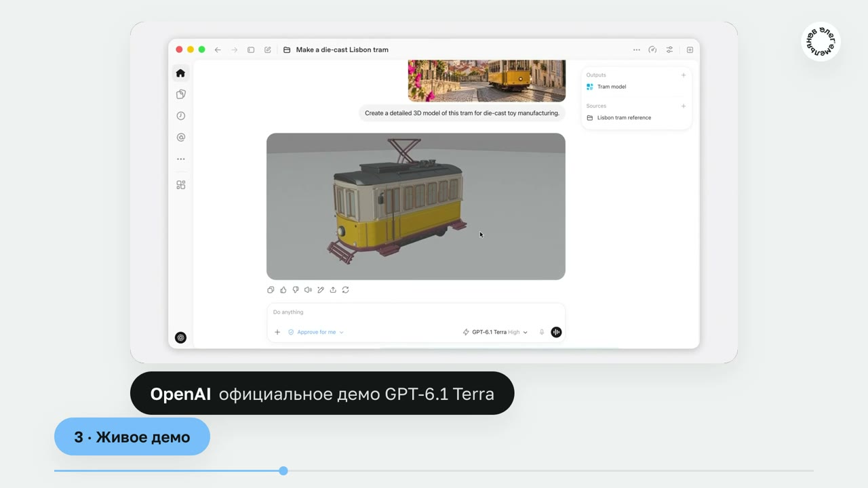Open the sidebar three-dot more menu
868x488 pixels.
(x=180, y=159)
